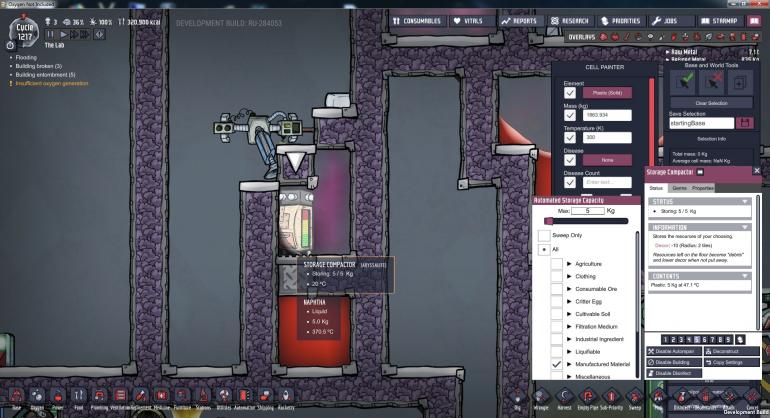
Task: Select the Dig tool
Action: [x=517, y=397]
